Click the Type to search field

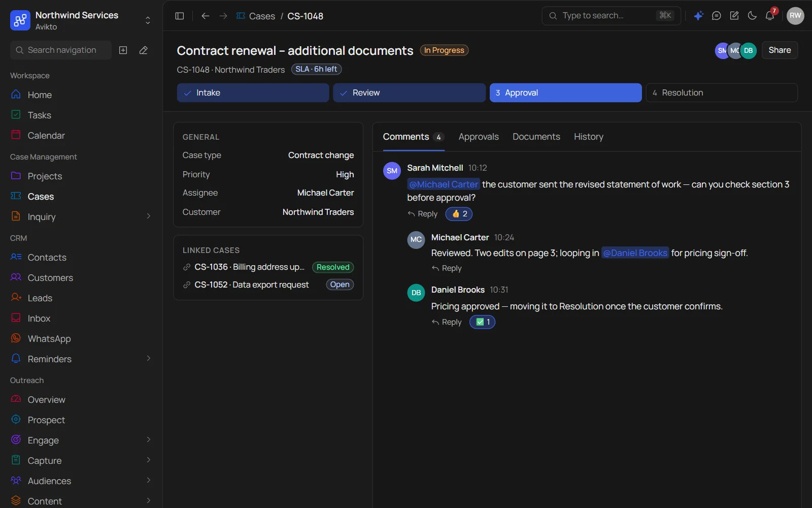click(x=611, y=16)
